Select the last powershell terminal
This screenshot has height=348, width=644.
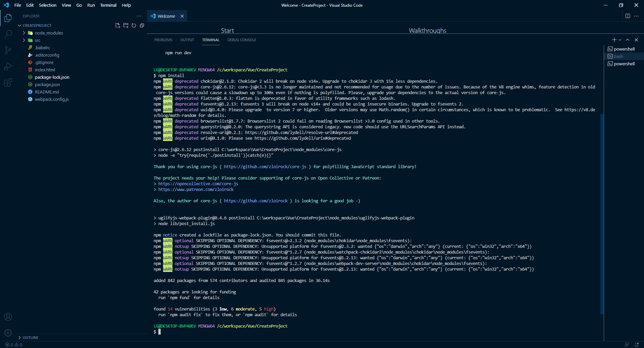coord(624,64)
